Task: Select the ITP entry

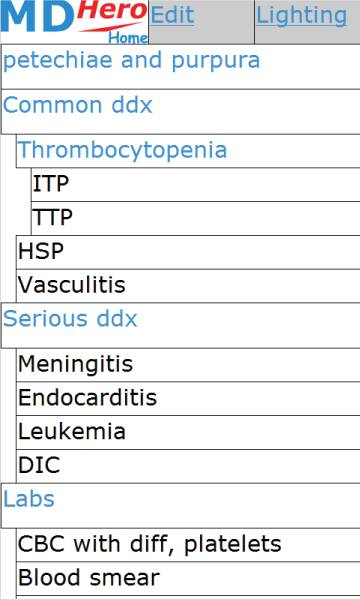Action: coord(196,184)
